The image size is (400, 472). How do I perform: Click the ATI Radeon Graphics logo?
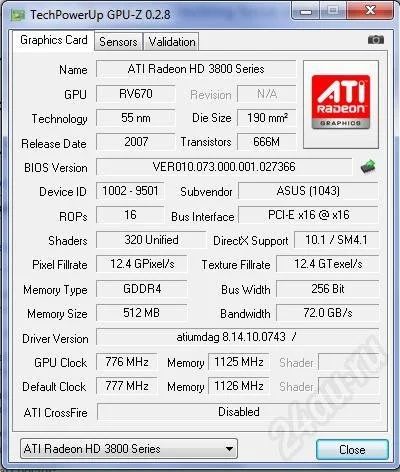click(341, 102)
